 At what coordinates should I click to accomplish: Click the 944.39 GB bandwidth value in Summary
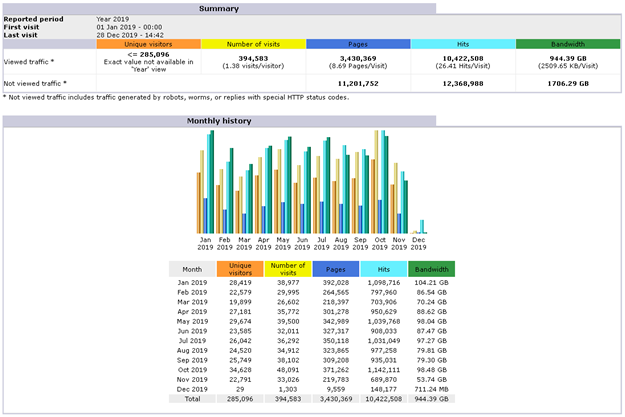[568, 58]
